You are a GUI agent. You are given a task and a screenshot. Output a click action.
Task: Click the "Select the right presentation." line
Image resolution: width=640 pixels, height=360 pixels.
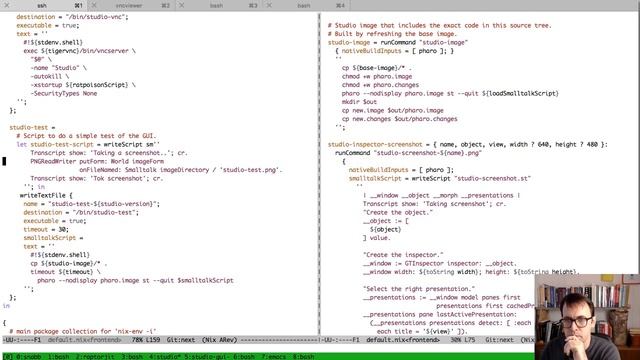(419, 289)
